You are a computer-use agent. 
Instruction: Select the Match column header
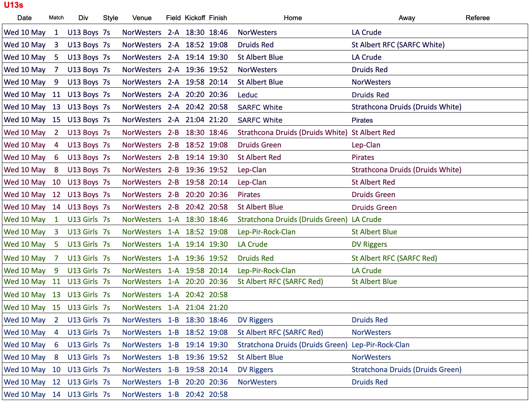click(56, 17)
